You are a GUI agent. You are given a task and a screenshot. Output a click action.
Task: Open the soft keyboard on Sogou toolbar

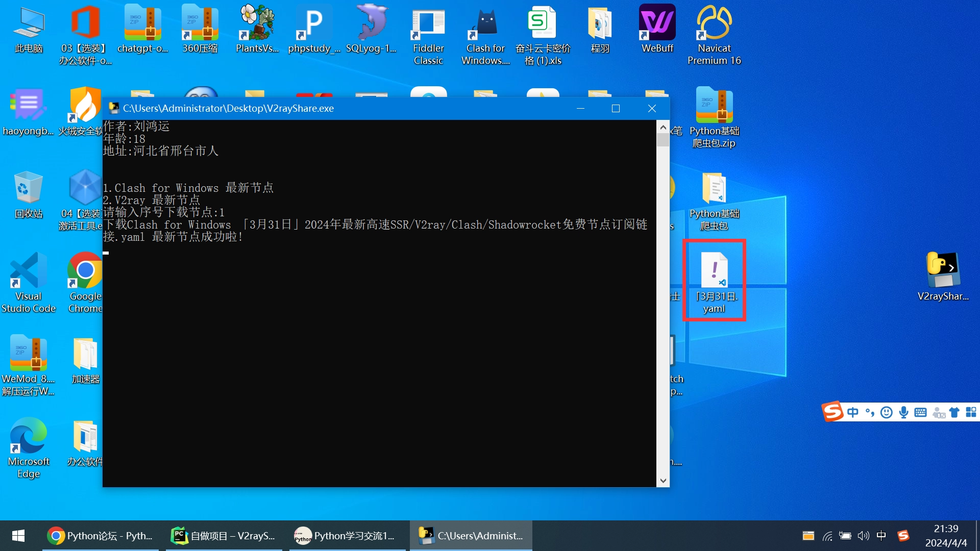pos(920,412)
